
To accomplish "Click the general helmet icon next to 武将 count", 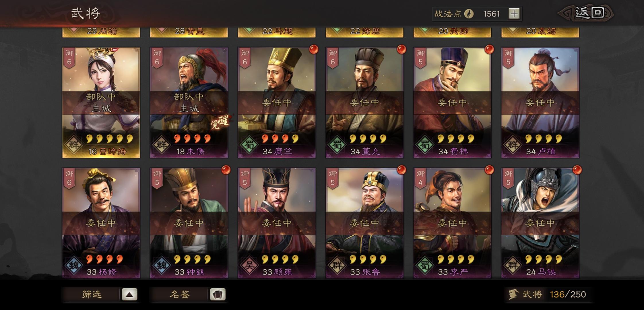I will point(513,294).
